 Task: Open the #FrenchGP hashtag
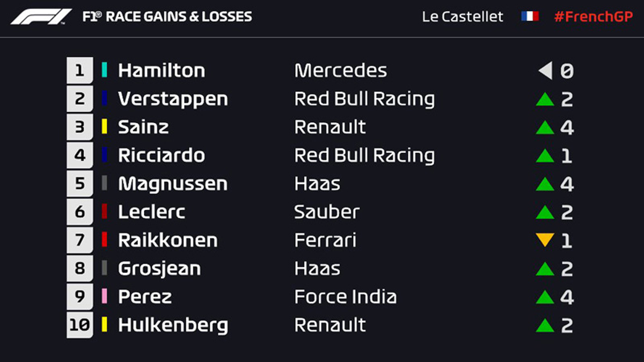593,17
